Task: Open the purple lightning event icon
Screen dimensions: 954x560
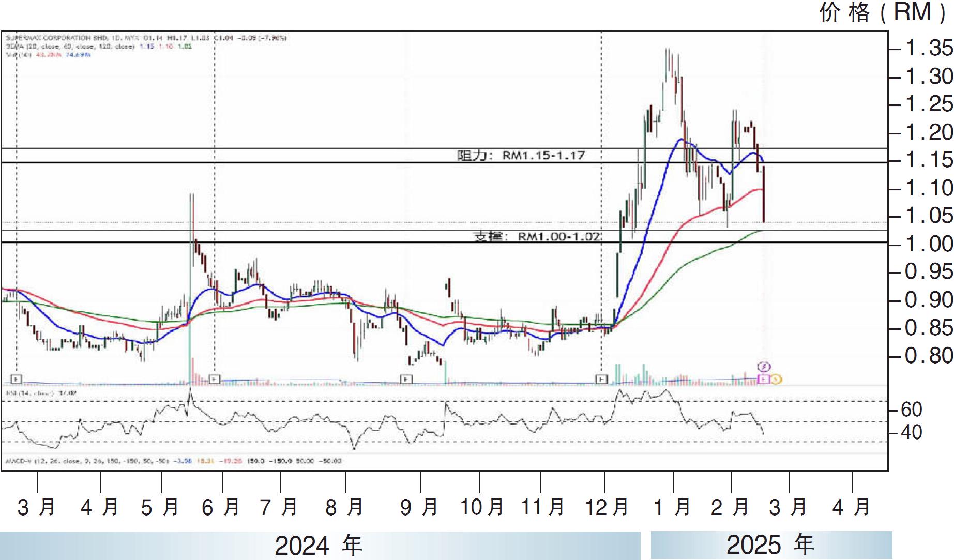Action: click(x=764, y=367)
